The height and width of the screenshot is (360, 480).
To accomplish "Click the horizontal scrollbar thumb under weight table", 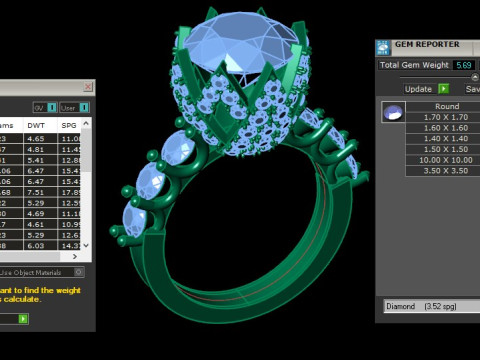I will click(x=30, y=256).
